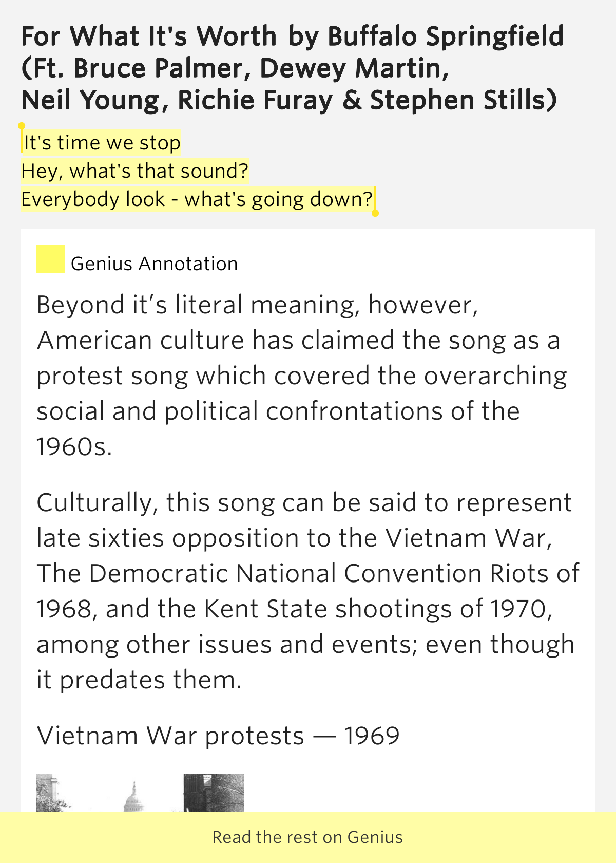Open the Vietnam War protest photo

point(140,793)
